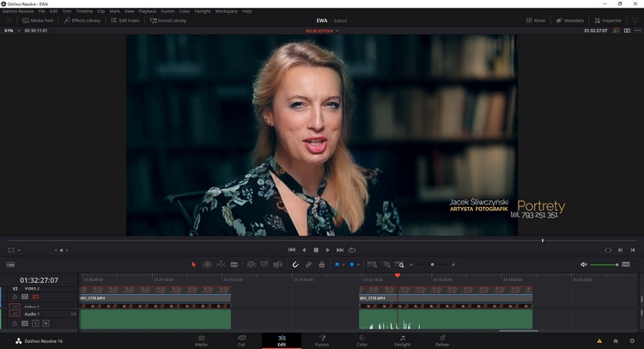This screenshot has height=349, width=644.
Task: Mute Audio 1 track with M button
Action: point(46,323)
